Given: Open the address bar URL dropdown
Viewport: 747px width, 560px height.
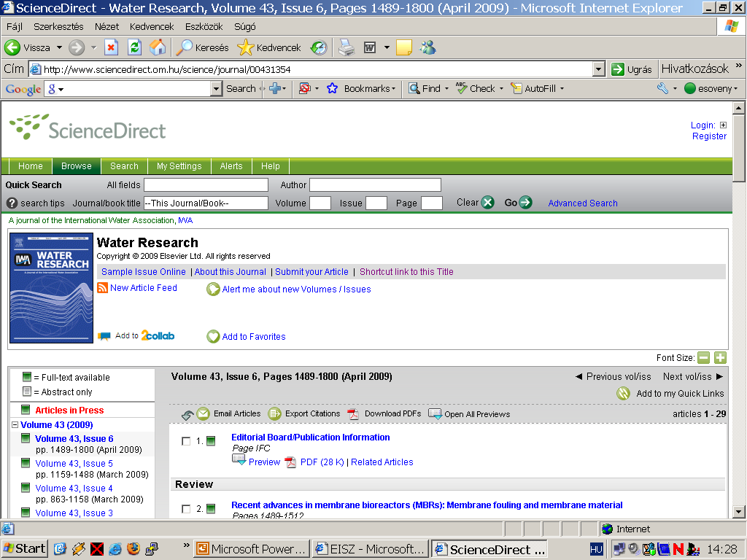Looking at the screenshot, I should (x=599, y=69).
